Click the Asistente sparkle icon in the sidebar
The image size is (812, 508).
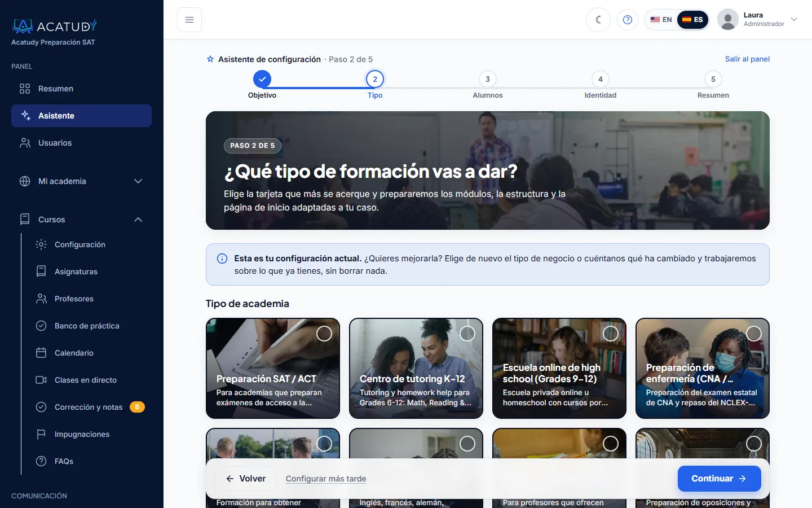tap(25, 116)
